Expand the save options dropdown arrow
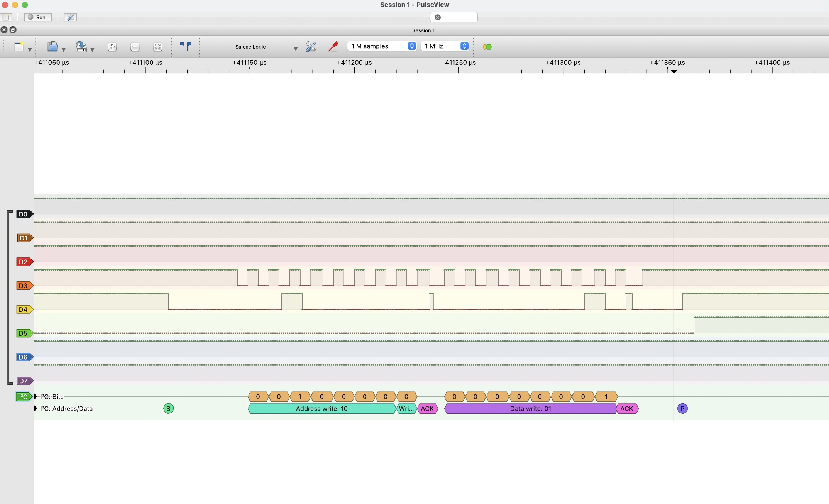Screen dimensions: 829x504 pyautogui.click(x=92, y=50)
